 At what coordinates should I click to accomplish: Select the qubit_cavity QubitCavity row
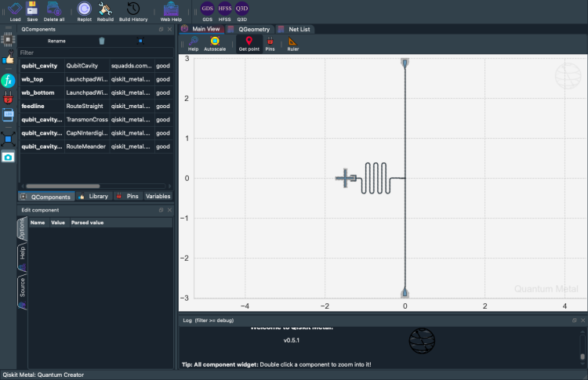point(96,66)
